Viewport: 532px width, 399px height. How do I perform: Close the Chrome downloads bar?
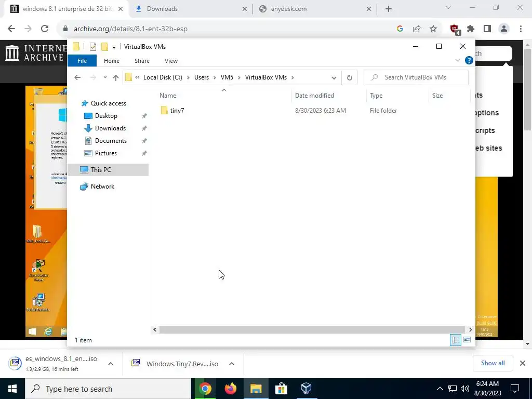tap(523, 363)
